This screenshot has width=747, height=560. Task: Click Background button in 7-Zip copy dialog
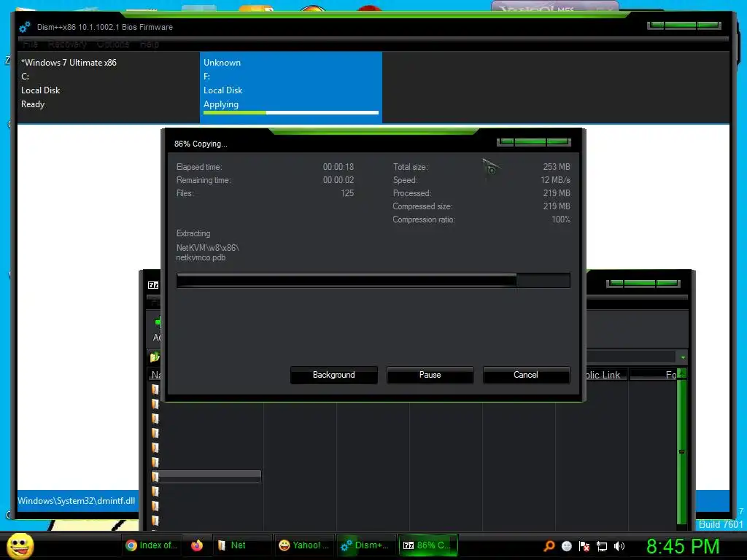[333, 375]
